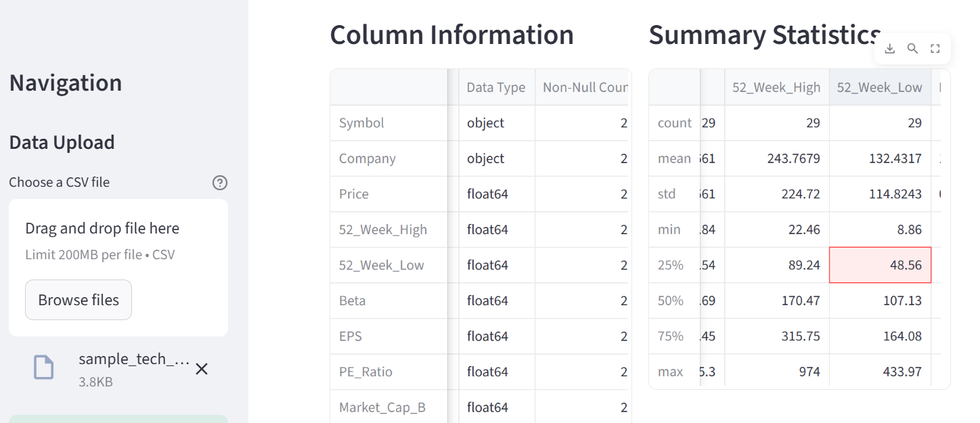Viewport: 980px width, 423px height.
Task: Click the Data Type column header
Action: (x=496, y=87)
